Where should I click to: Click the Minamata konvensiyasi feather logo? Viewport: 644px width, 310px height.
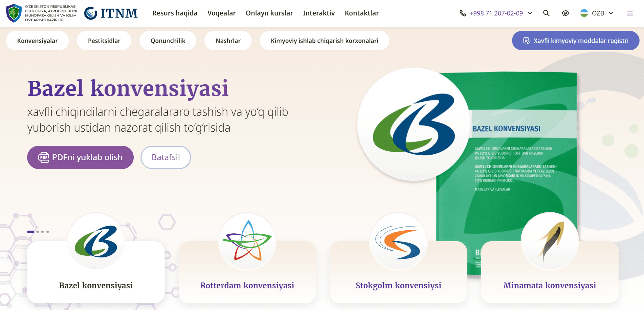click(x=549, y=241)
